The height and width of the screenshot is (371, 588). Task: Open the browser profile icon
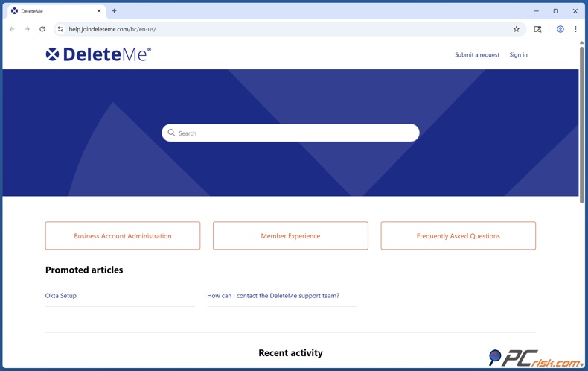click(x=560, y=29)
